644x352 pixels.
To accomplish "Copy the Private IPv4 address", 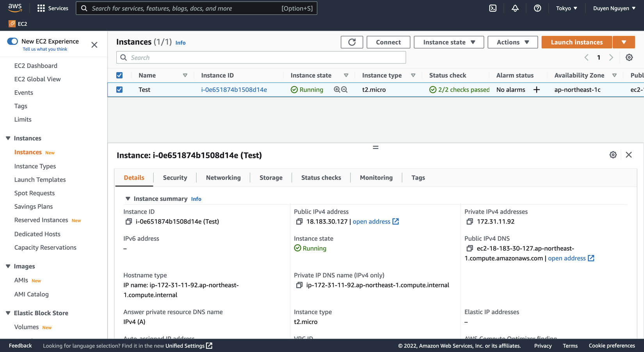I will tap(470, 222).
